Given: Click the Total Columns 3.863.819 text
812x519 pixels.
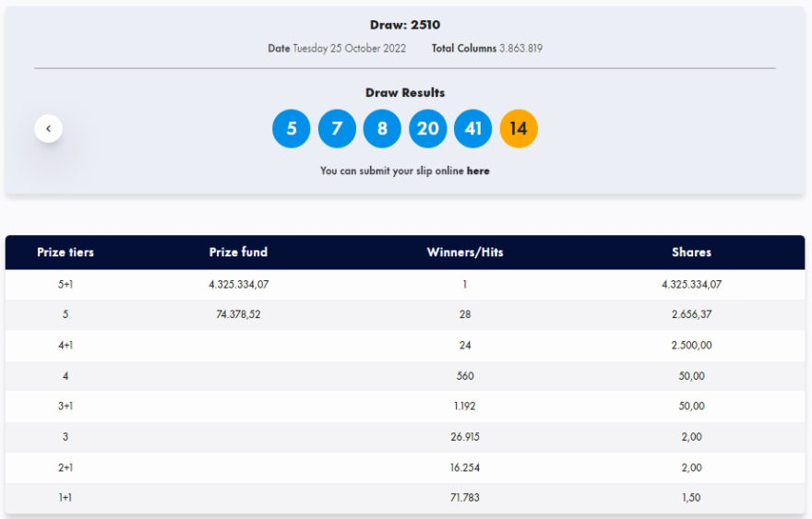Looking at the screenshot, I should pyautogui.click(x=486, y=48).
